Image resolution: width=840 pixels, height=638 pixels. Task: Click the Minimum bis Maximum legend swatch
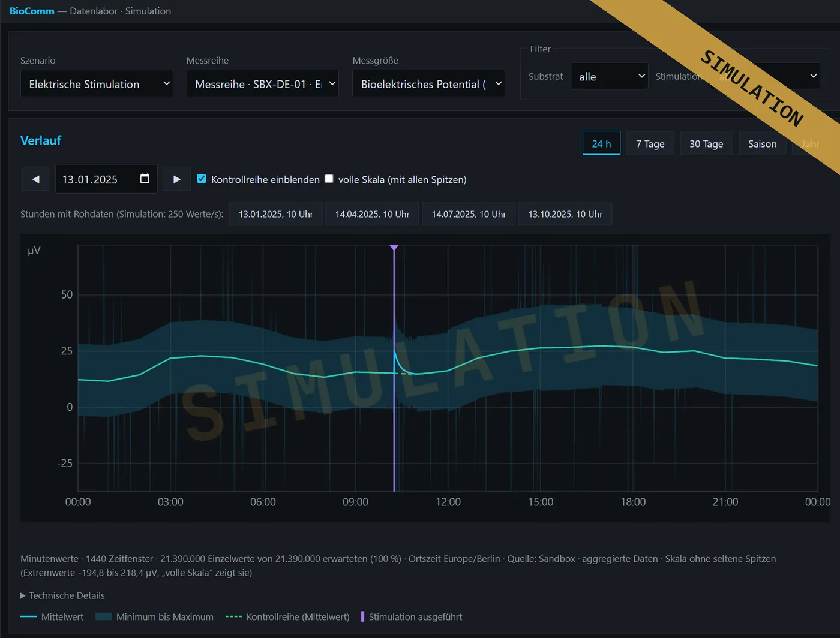click(104, 617)
